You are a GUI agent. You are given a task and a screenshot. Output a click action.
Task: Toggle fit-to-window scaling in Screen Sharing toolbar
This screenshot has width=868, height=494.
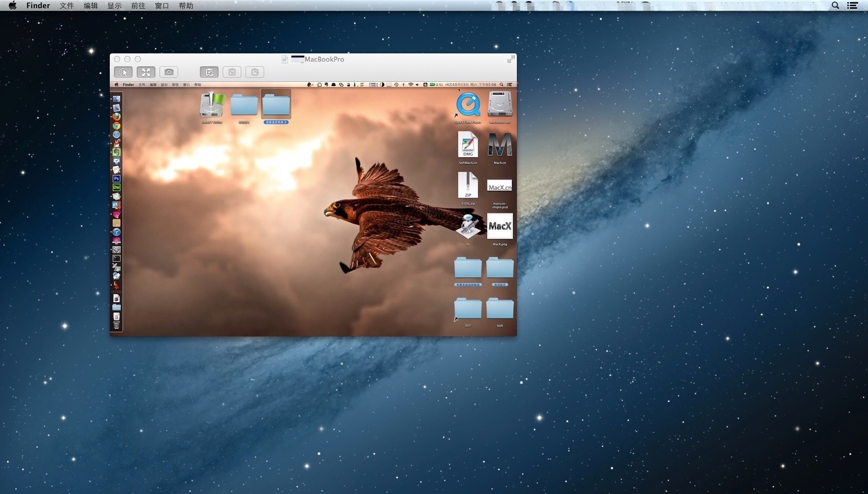[146, 72]
